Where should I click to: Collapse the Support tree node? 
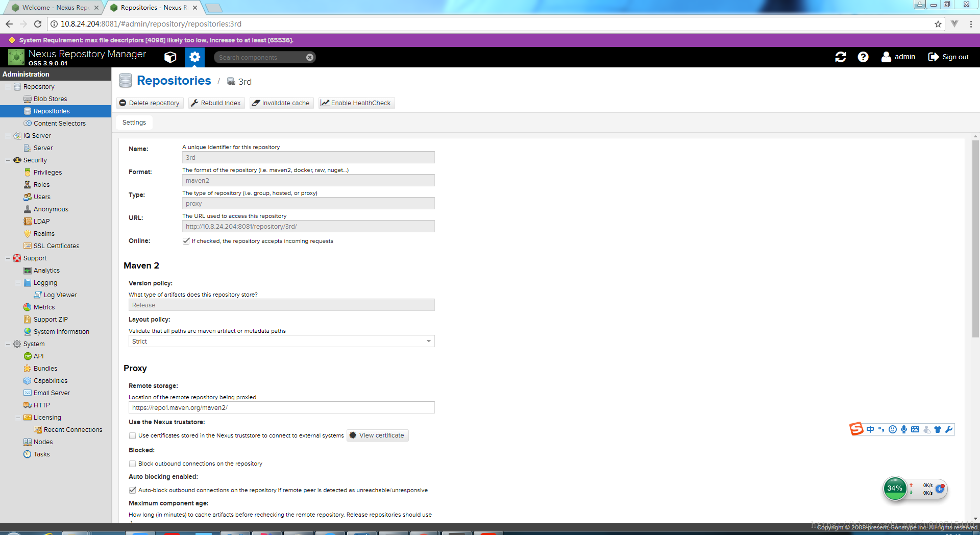[8, 258]
